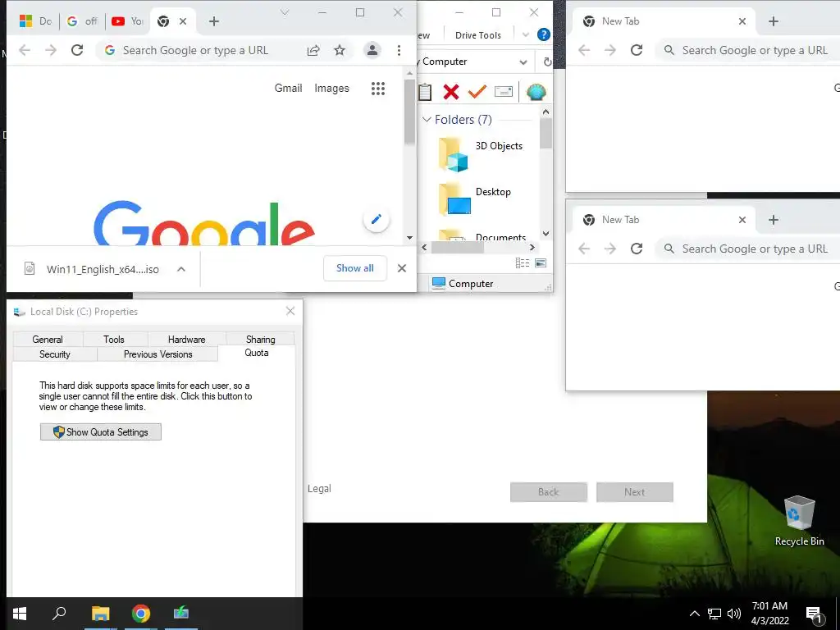Click the orange checkmark icon in File Explorer
The height and width of the screenshot is (630, 840).
point(477,92)
